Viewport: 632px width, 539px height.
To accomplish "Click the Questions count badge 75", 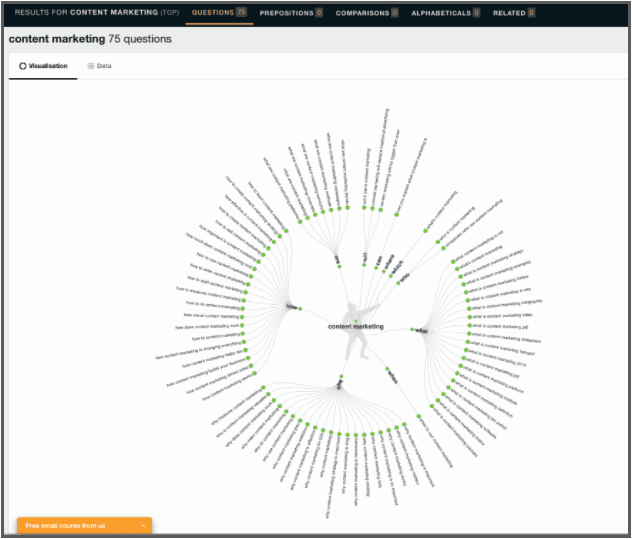I will [241, 13].
